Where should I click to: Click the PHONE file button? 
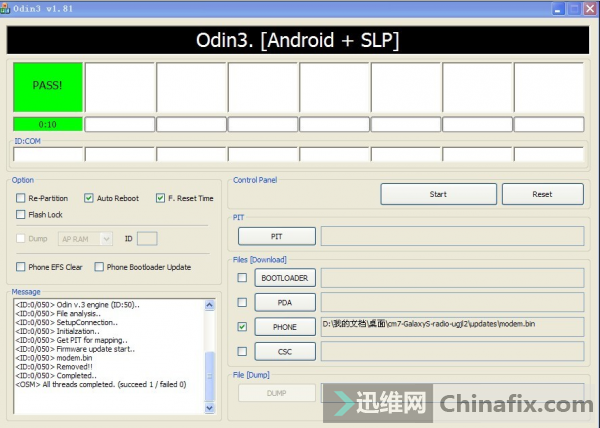point(285,327)
